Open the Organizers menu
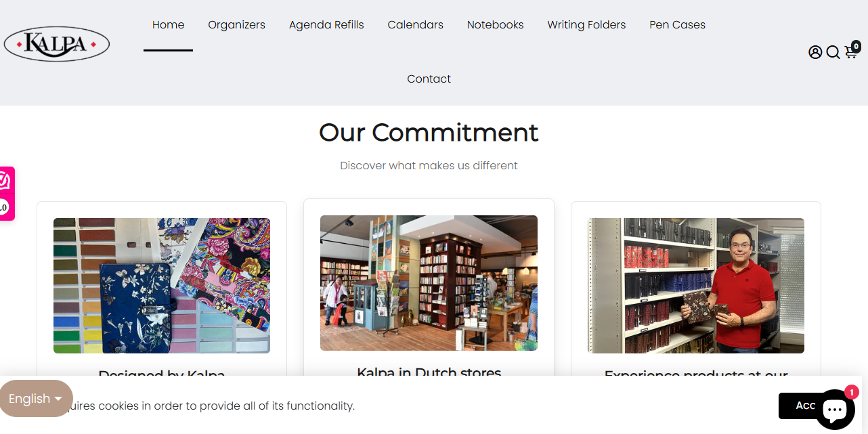This screenshot has width=868, height=434. (236, 25)
